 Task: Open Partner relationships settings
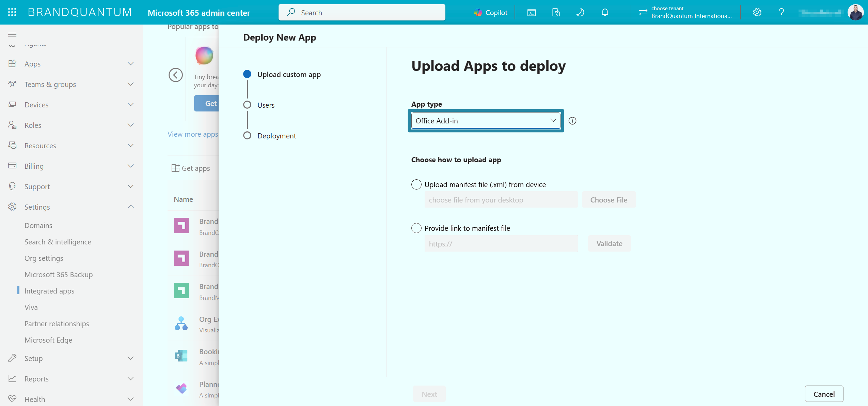coord(57,324)
